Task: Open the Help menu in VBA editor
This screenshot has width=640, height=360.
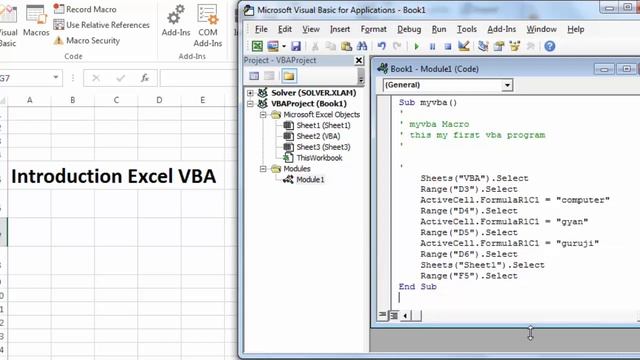Action: click(x=576, y=29)
